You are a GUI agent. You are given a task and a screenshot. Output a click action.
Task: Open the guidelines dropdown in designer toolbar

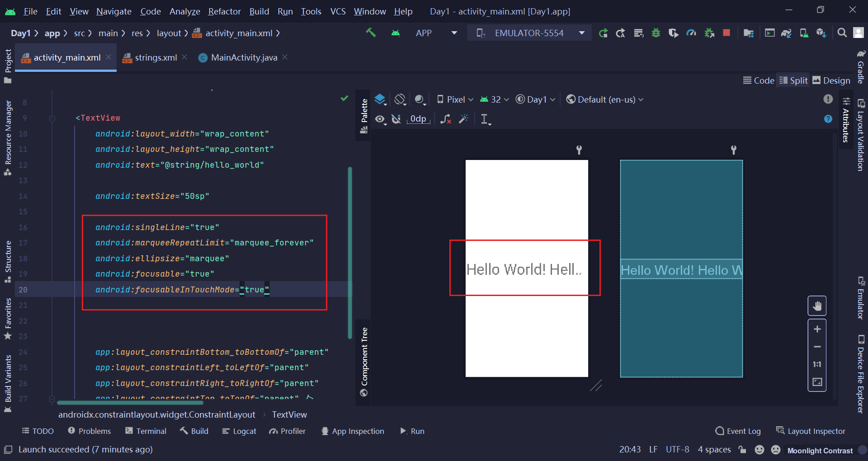[486, 119]
